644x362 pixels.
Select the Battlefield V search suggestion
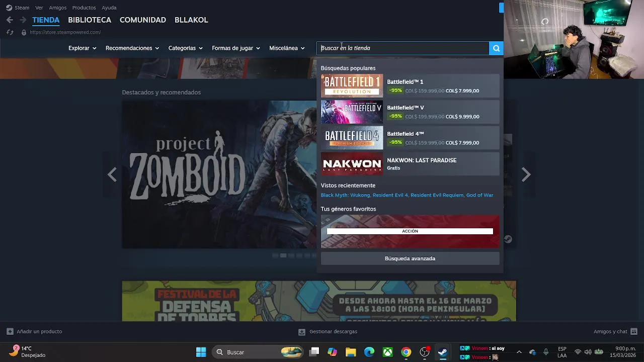pyautogui.click(x=410, y=112)
